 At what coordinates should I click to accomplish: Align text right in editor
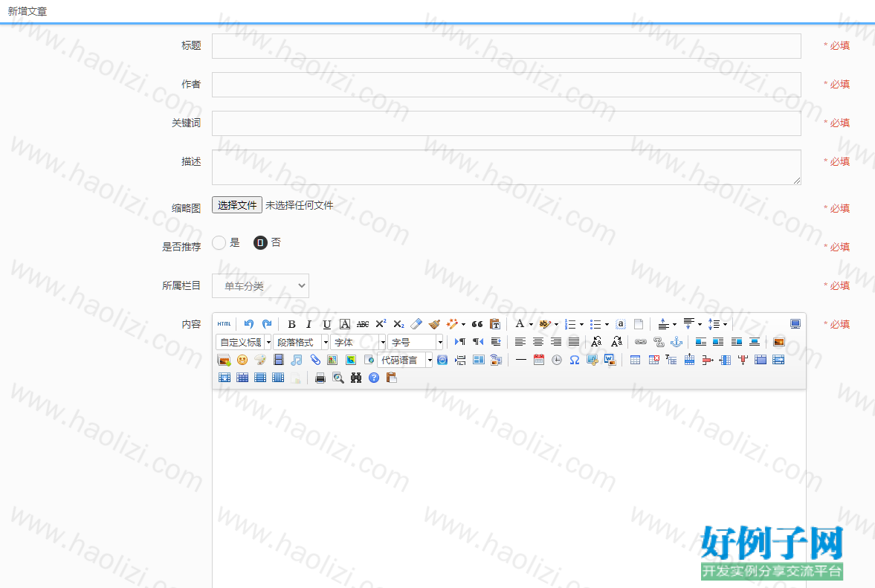(x=556, y=342)
